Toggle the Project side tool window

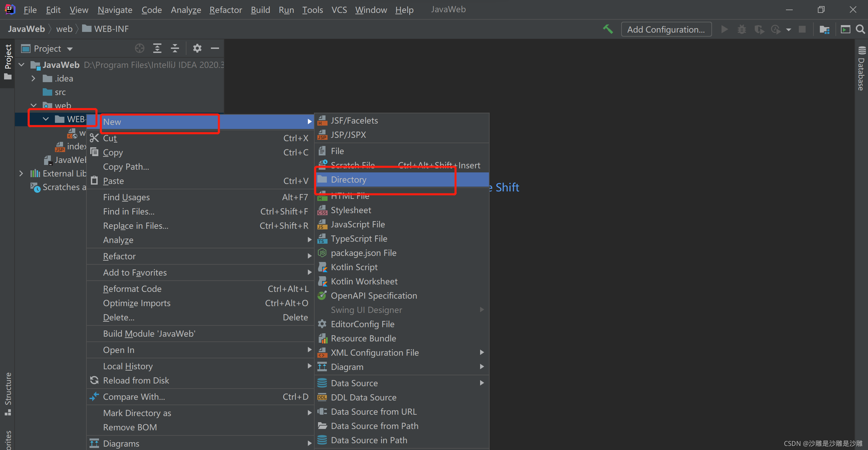point(7,62)
